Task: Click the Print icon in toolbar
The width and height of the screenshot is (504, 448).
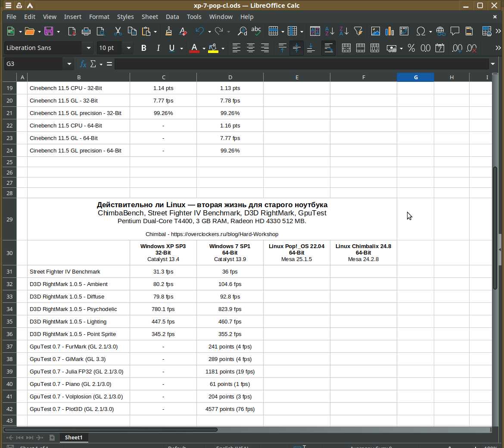Action: (x=86, y=31)
